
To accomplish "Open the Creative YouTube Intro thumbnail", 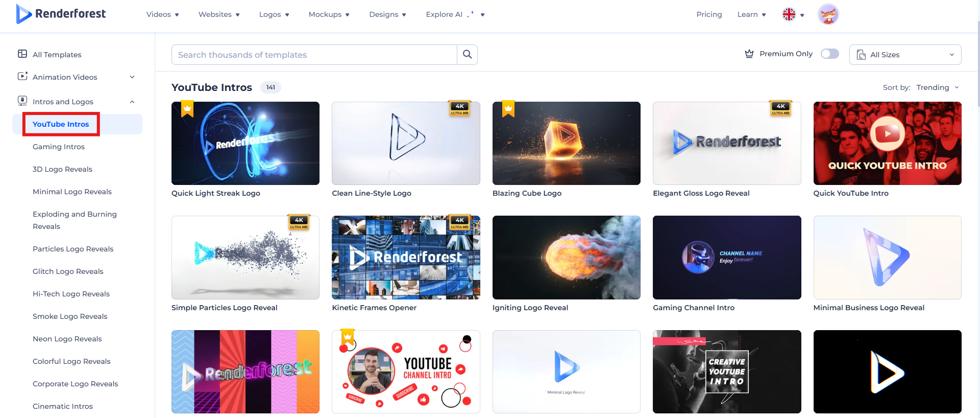I will click(727, 371).
